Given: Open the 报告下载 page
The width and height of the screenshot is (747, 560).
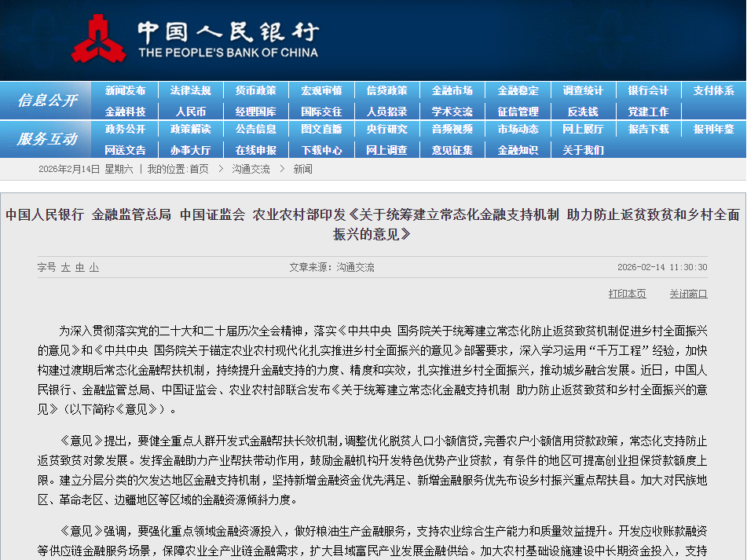Looking at the screenshot, I should [648, 130].
